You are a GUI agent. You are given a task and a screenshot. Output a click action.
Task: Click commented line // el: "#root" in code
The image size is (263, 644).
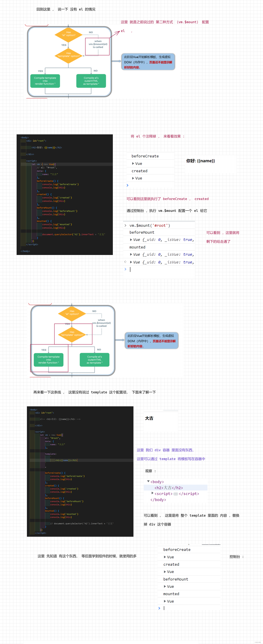[x=47, y=168]
